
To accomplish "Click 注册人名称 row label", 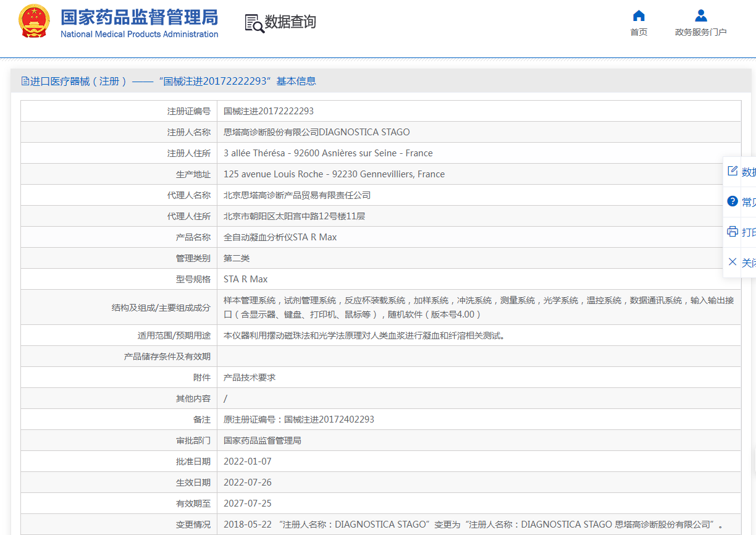I will point(189,132).
